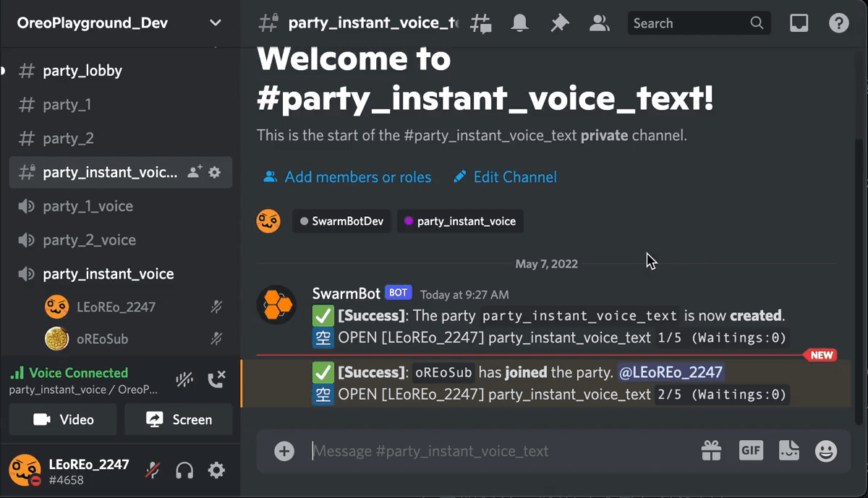868x498 pixels.
Task: Disconnect from voice channel
Action: (216, 379)
